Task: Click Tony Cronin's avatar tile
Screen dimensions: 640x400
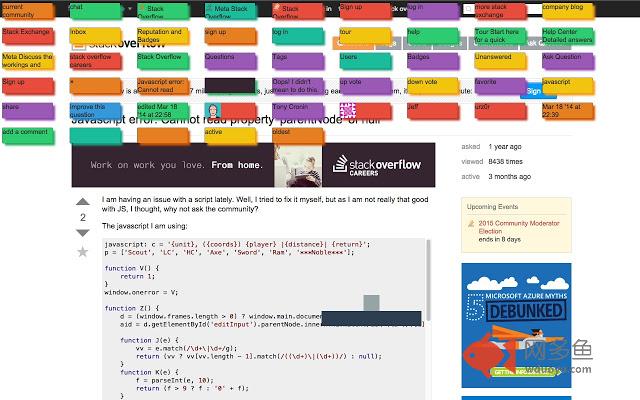Action: point(231,111)
